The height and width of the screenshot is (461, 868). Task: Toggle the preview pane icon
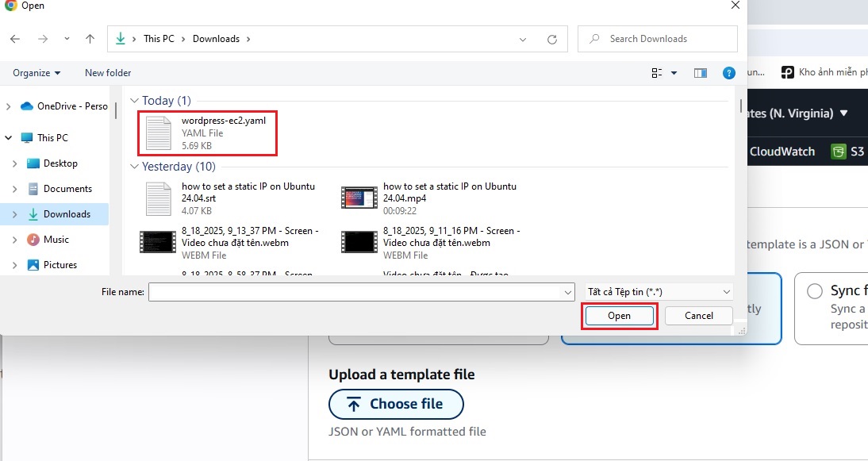(x=700, y=73)
